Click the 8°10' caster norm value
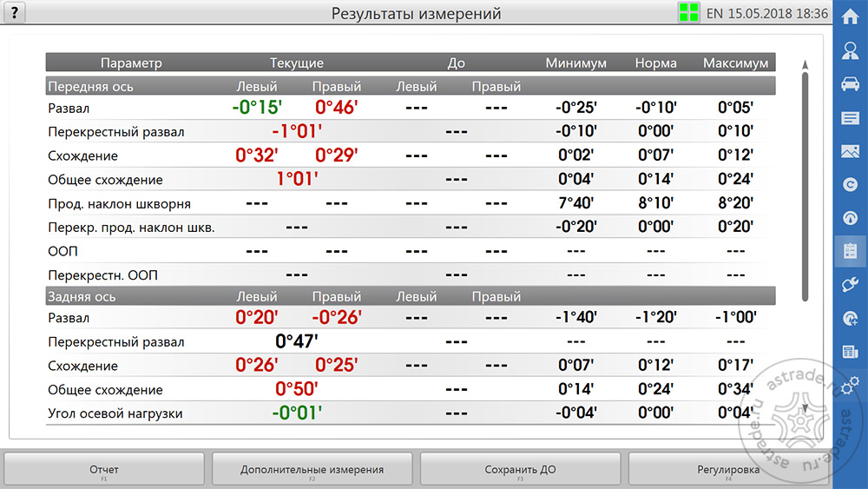Viewport: 868px width, 489px height. tap(656, 202)
